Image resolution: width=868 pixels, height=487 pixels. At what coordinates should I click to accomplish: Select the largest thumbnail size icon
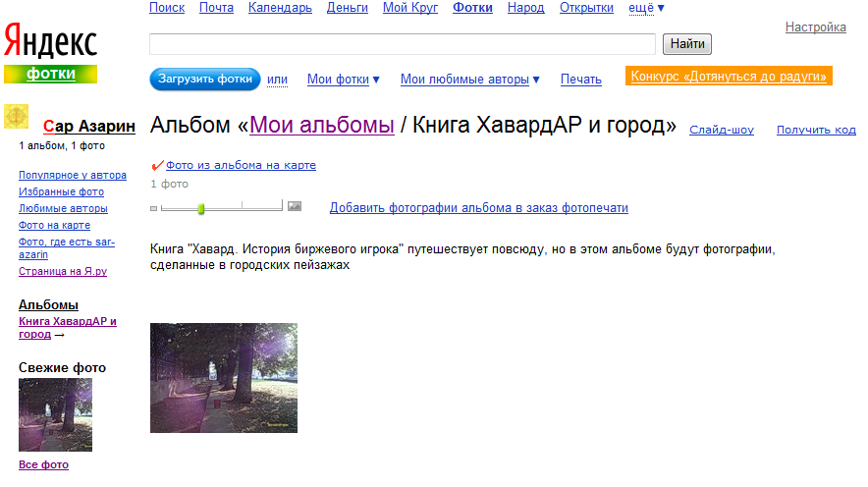coord(295,206)
